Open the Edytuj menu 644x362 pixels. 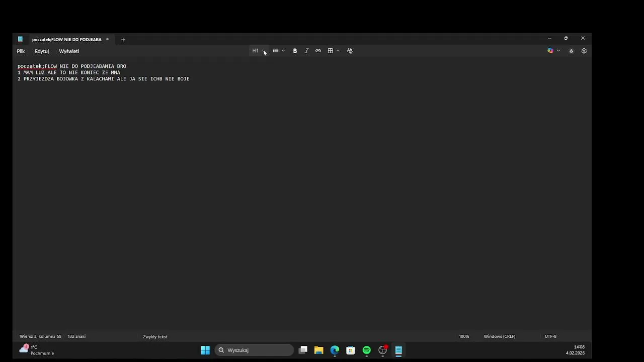tap(42, 51)
